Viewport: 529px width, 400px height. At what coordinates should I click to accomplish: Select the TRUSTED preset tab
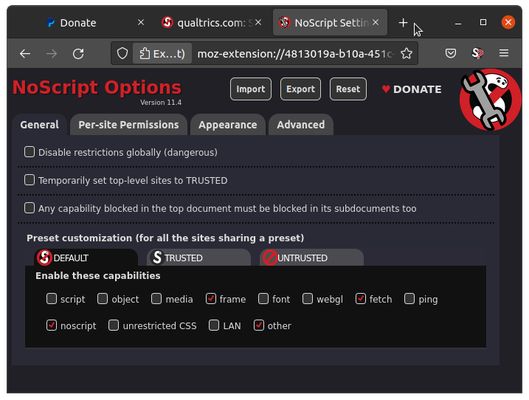(x=198, y=258)
